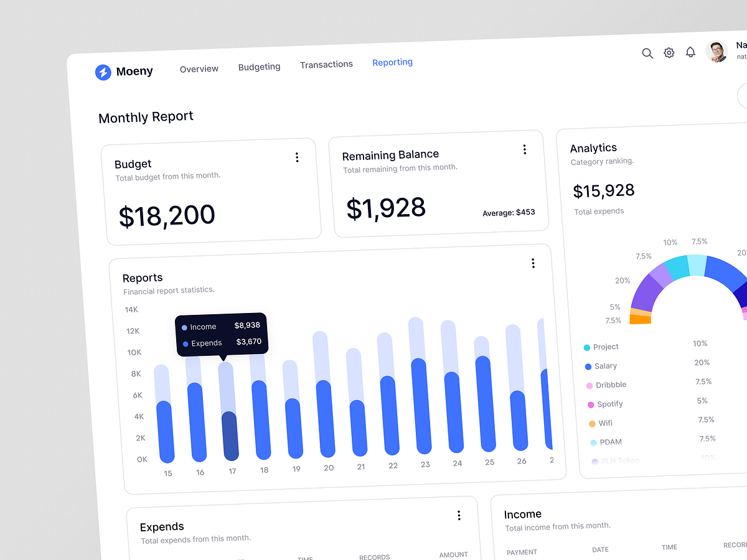
Task: Open settings using the gear icon
Action: (x=669, y=52)
